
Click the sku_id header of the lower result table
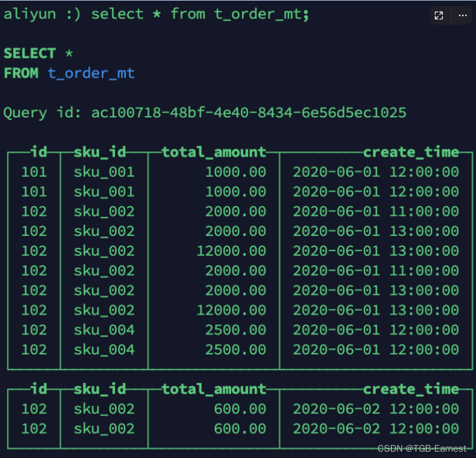click(100, 389)
